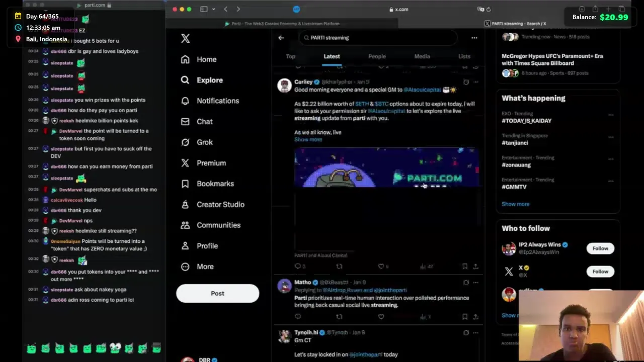Open options for the #tanjianci trend

click(x=611, y=137)
